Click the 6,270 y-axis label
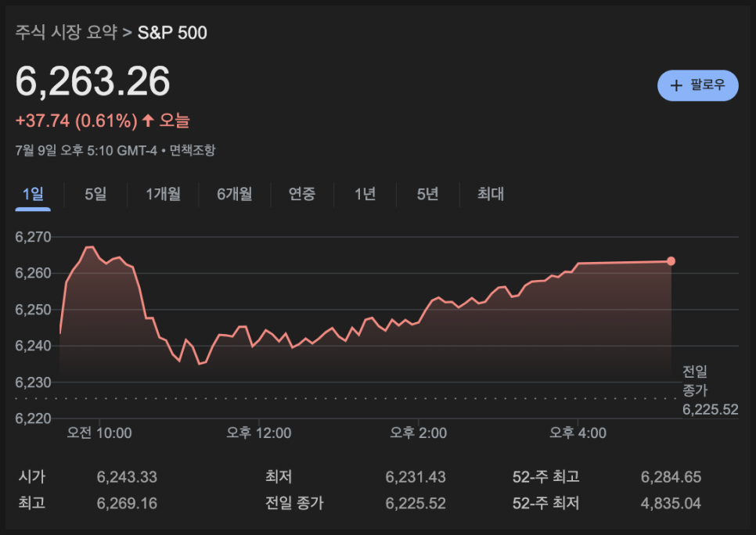The height and width of the screenshot is (535, 756). (33, 237)
